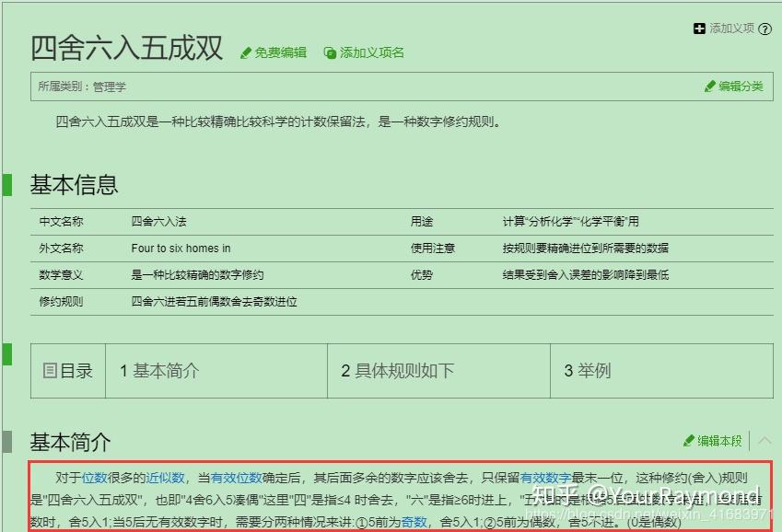
Task: Open the 有效数字 link
Action: [545, 478]
